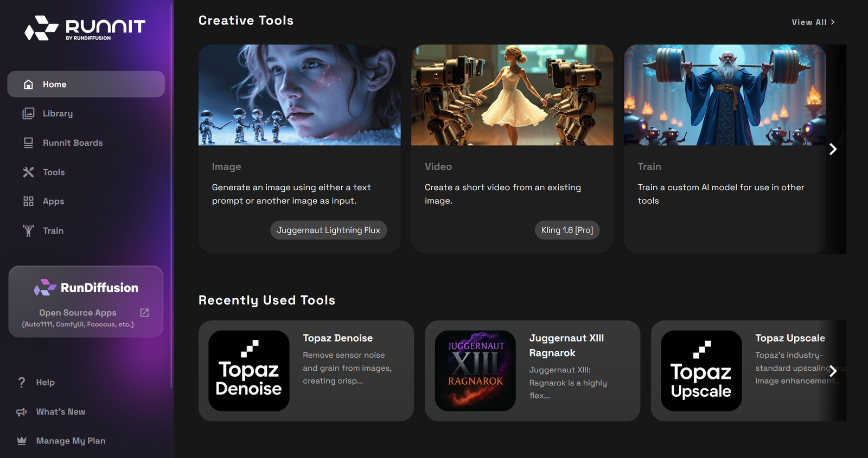Click the 'Train a custom AI model' description
Image resolution: width=868 pixels, height=458 pixels.
[x=721, y=194]
